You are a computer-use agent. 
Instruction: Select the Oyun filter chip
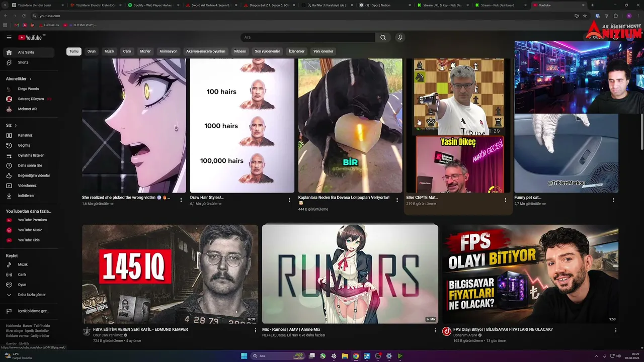(92, 51)
